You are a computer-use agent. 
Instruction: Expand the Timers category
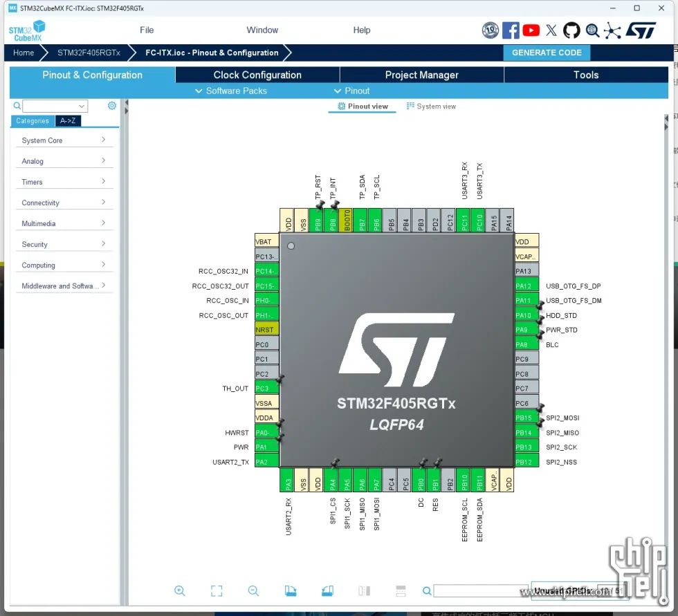click(64, 181)
